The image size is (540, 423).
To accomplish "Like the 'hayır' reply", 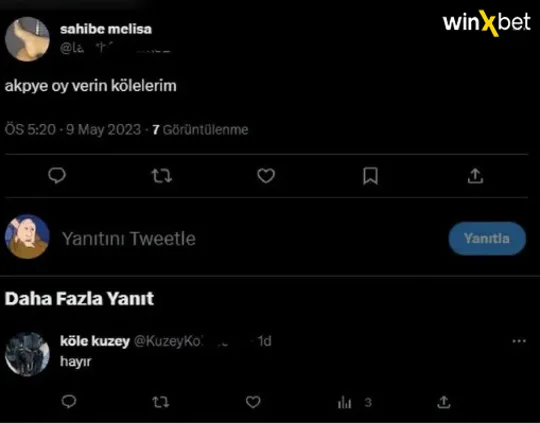I will coord(253,402).
